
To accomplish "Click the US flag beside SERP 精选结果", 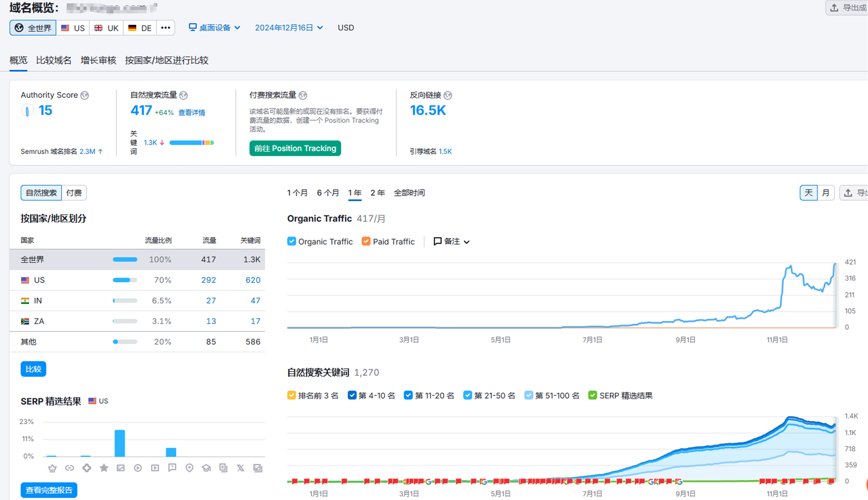I will (92, 401).
